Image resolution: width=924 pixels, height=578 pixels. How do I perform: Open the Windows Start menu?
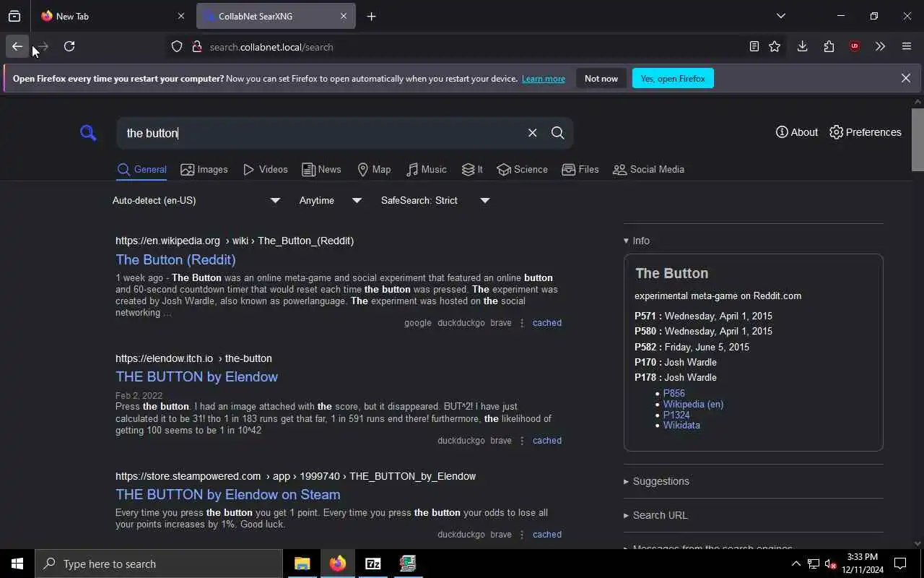(17, 564)
